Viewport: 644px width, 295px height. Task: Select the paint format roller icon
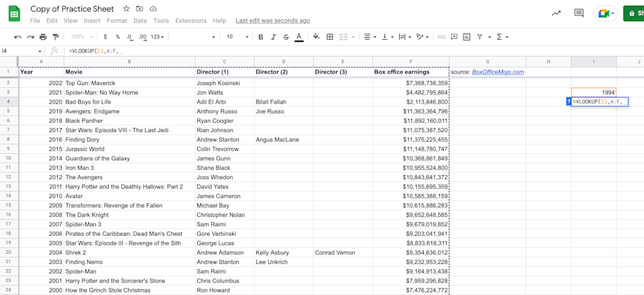tap(56, 37)
